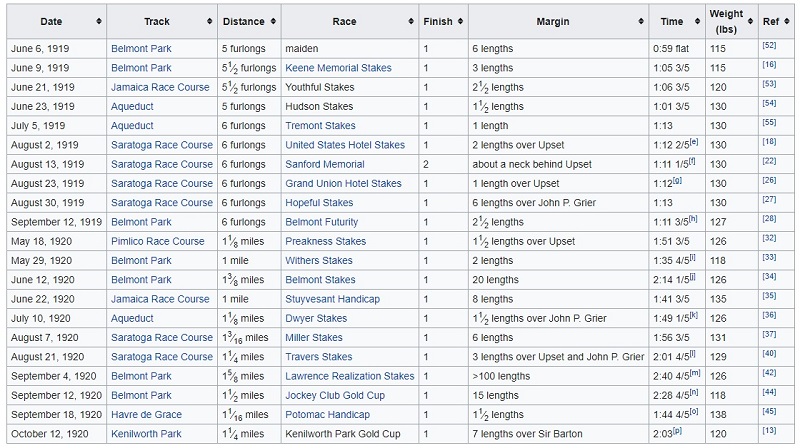Select the 'May 18, 1920' date cell

click(56, 241)
